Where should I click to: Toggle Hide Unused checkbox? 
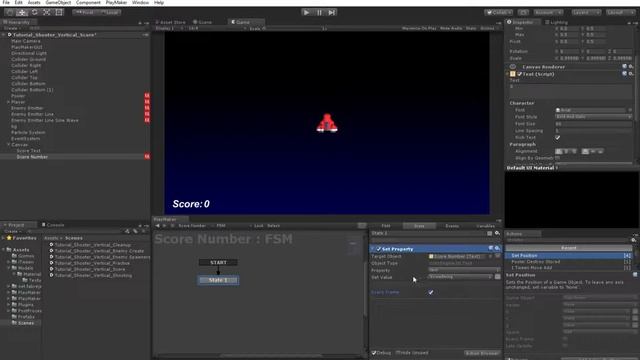398,353
